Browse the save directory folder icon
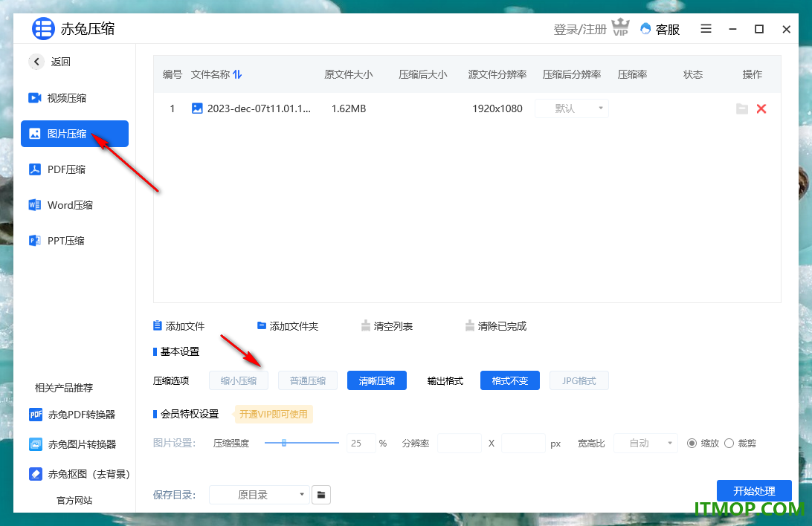Screen dimensions: 812x526 [321, 495]
